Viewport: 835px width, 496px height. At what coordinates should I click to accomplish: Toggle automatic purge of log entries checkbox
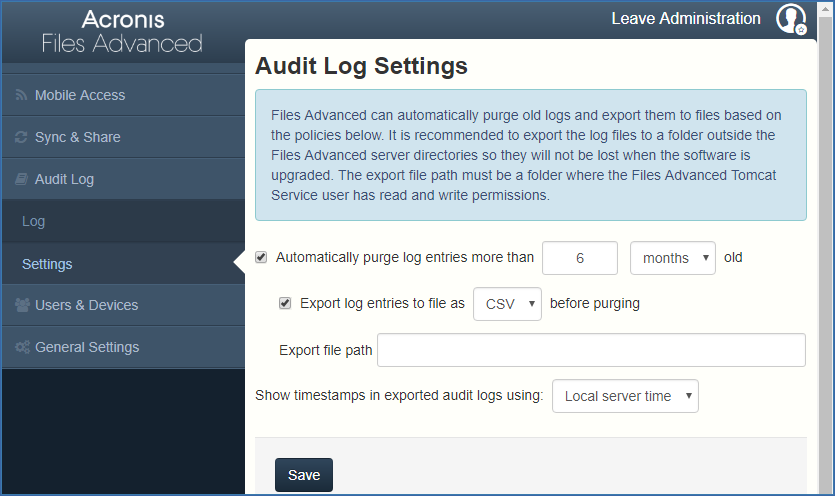261,257
